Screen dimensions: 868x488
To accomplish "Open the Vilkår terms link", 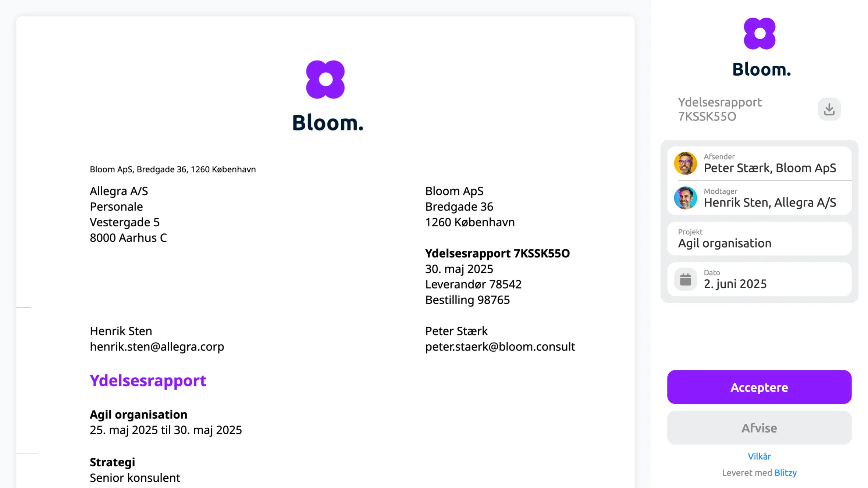I will pyautogui.click(x=759, y=456).
